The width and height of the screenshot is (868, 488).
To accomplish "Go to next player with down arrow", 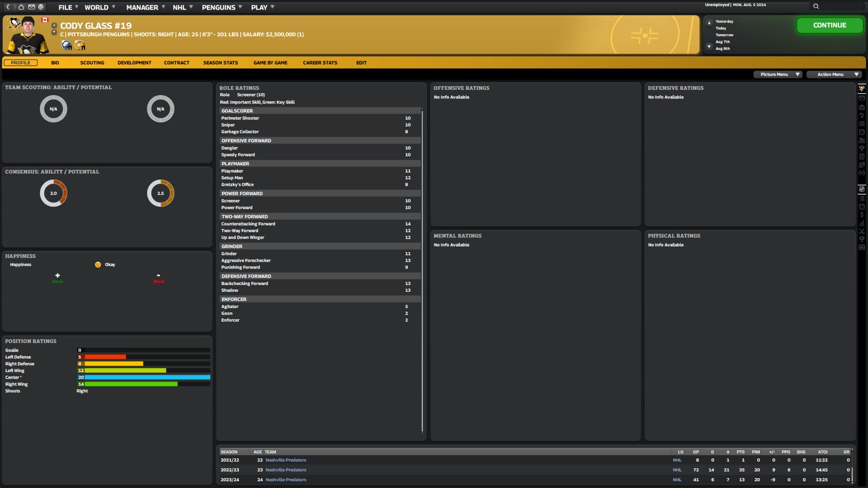I will tap(54, 32).
